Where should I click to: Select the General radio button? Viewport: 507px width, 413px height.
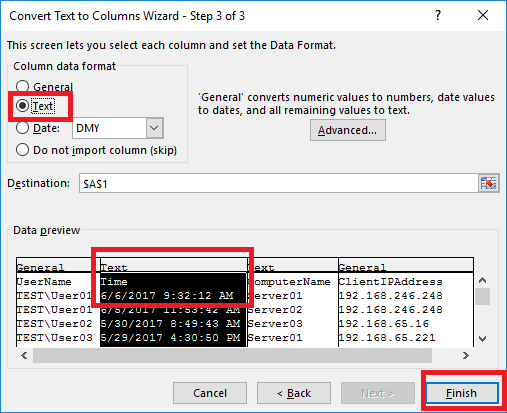click(22, 86)
